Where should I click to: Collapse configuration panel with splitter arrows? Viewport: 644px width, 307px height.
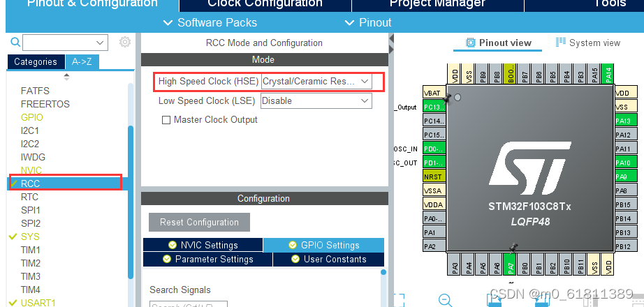391,44
